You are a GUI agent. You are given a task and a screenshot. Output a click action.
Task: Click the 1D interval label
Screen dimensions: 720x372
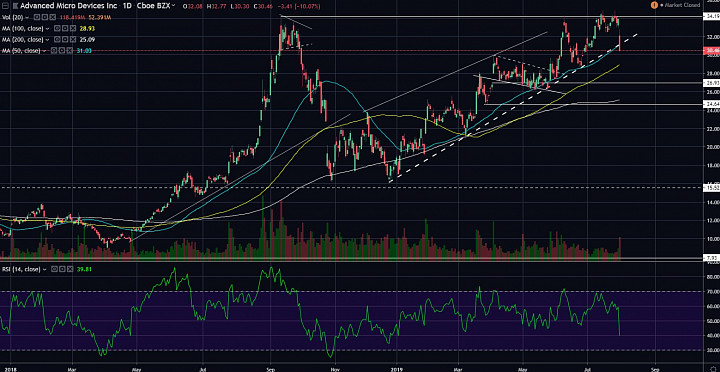(x=127, y=6)
